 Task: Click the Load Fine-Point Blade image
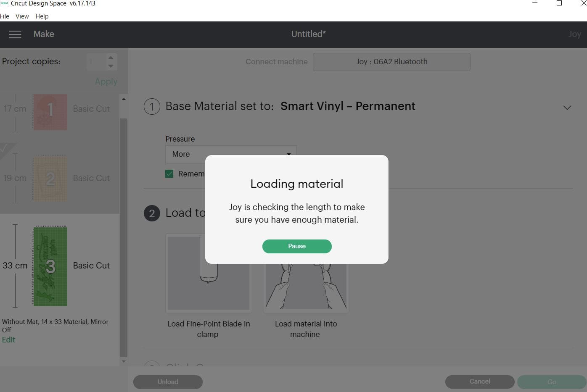pyautogui.click(x=209, y=273)
